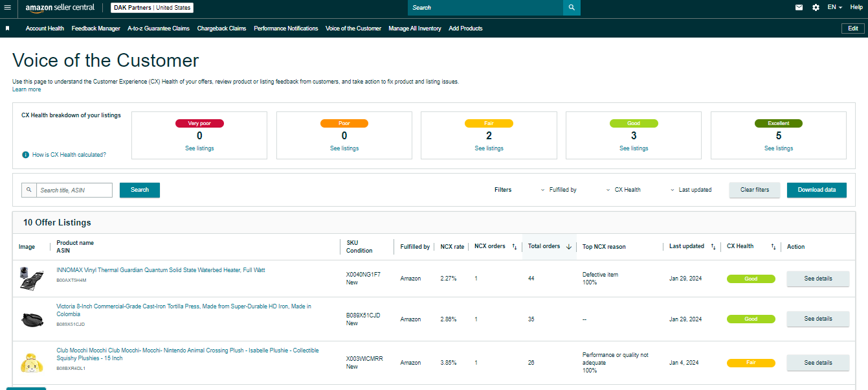
Task: Expand the Last updated filter
Action: [691, 190]
